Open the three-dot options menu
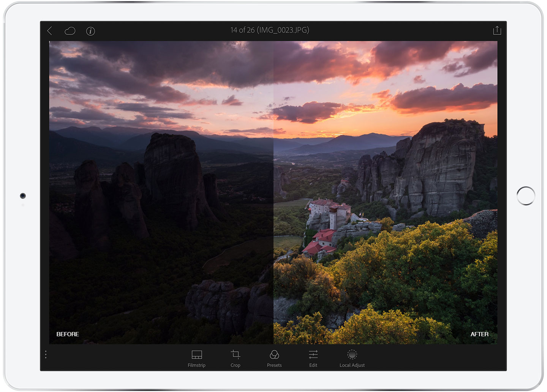The width and height of the screenshot is (547, 392). [46, 354]
